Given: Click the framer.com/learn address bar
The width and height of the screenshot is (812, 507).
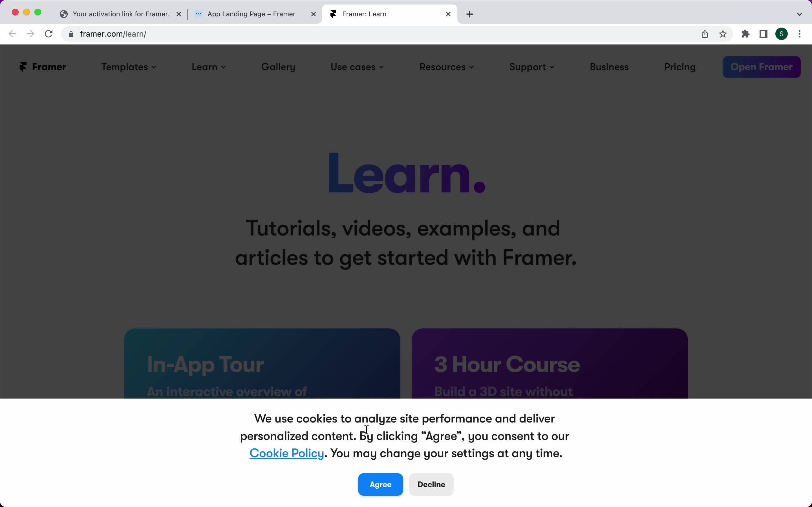Looking at the screenshot, I should [113, 34].
